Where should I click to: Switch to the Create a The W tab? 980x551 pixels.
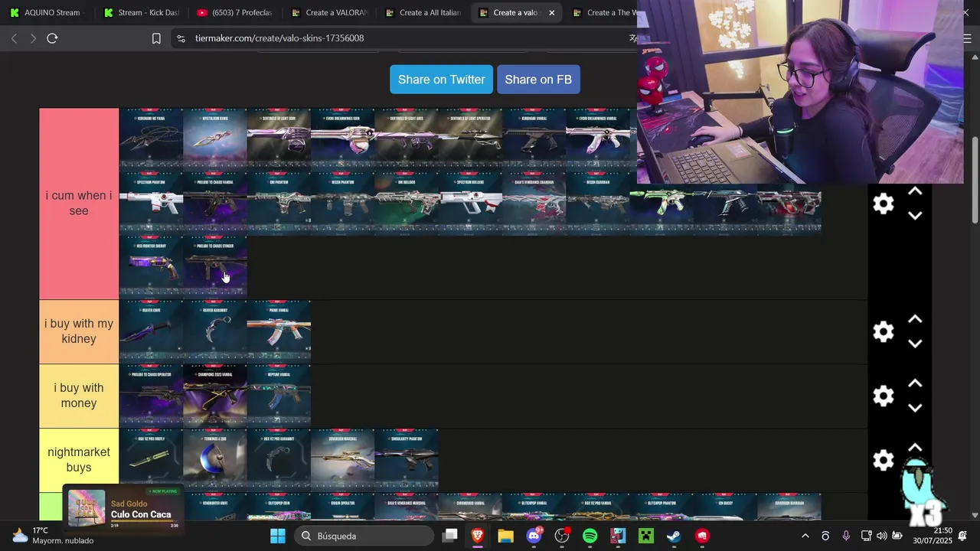[605, 12]
